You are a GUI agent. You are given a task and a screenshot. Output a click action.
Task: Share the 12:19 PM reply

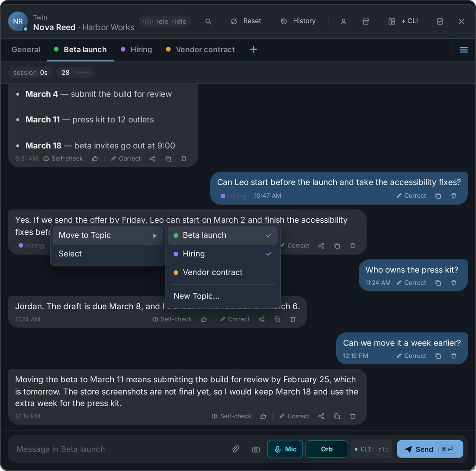(x=321, y=417)
